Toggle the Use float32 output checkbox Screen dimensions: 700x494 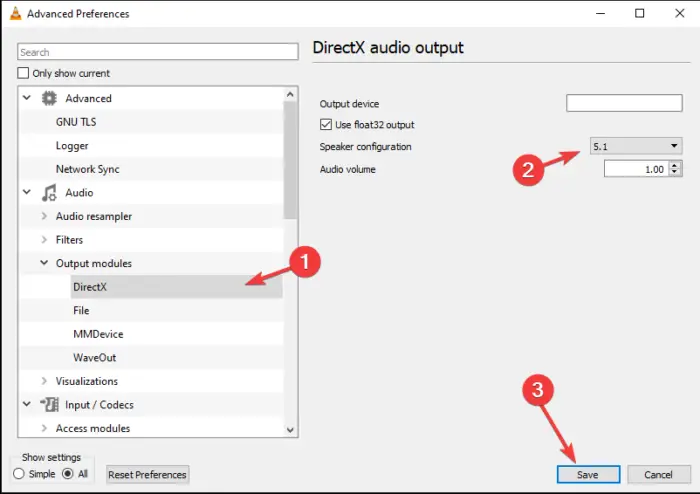[x=326, y=125]
